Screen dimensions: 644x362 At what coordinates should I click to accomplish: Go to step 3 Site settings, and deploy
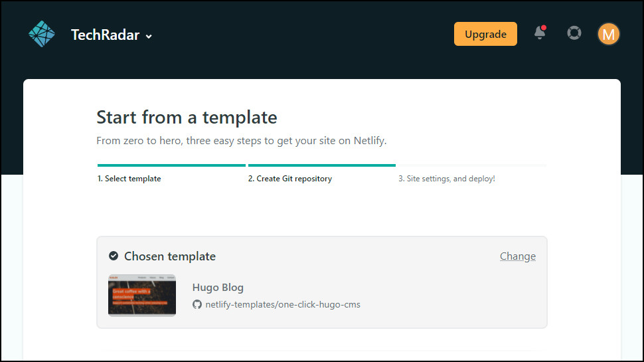click(446, 179)
